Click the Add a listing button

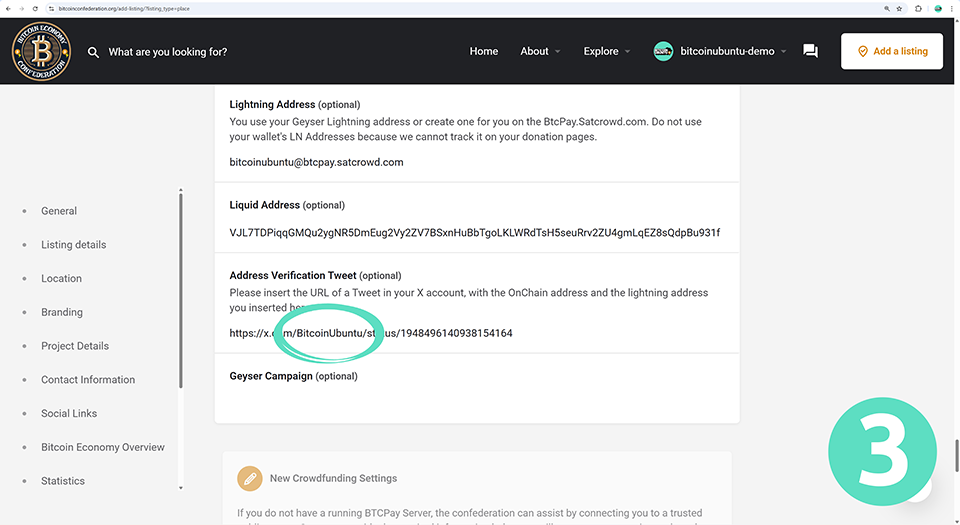click(x=892, y=51)
